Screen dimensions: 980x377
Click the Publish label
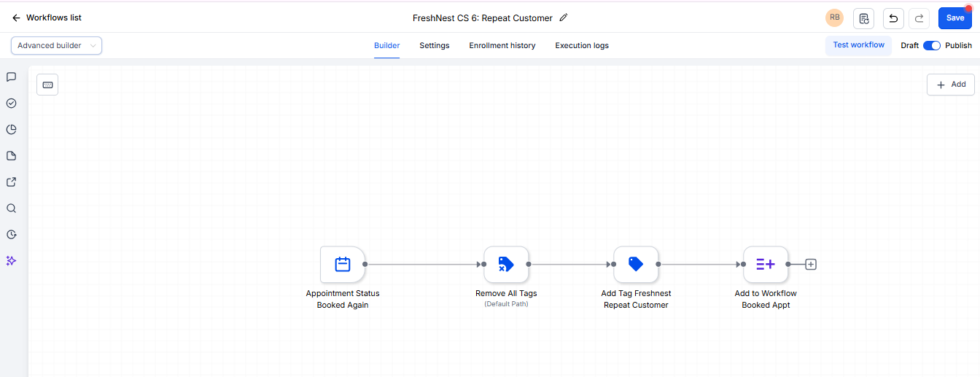pos(958,45)
